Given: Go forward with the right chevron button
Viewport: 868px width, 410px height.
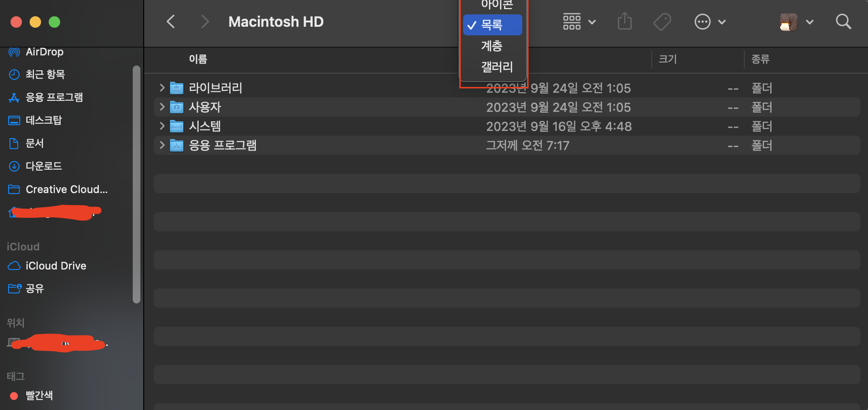Looking at the screenshot, I should 205,22.
